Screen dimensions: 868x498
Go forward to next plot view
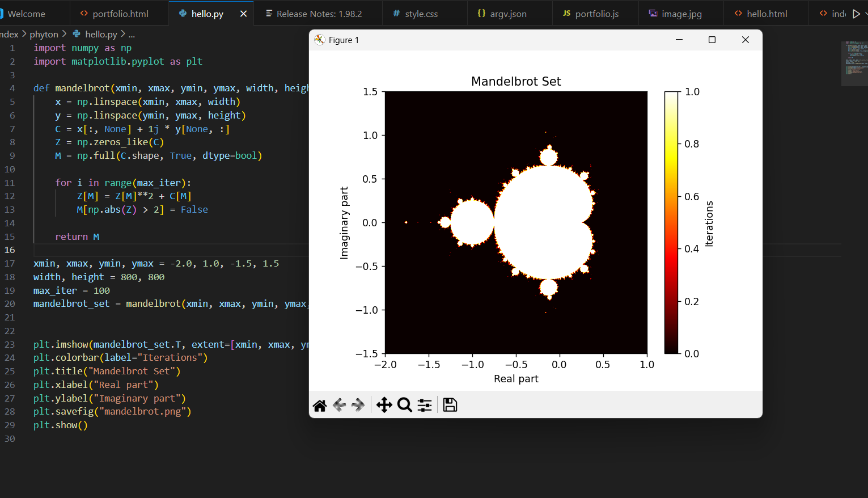[x=358, y=405]
